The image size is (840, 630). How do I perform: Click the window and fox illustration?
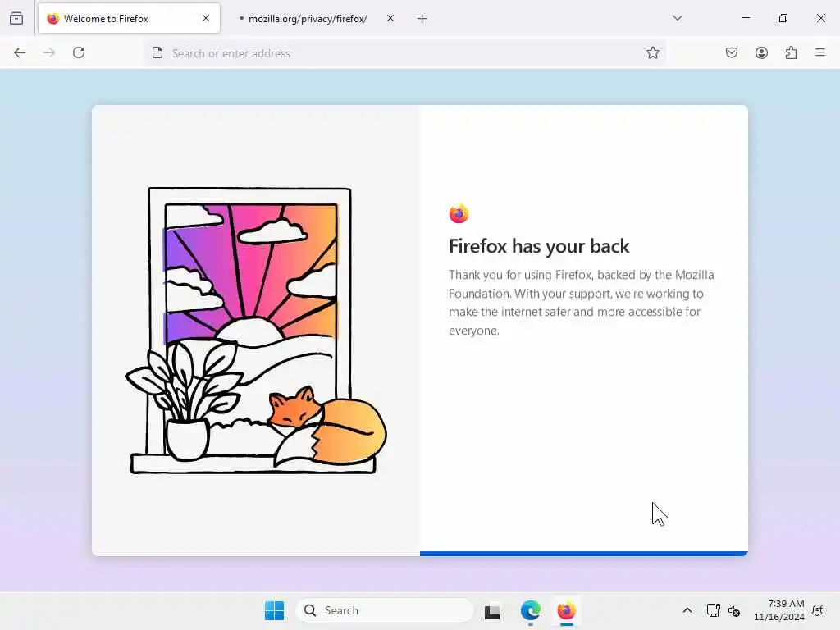[256, 331]
